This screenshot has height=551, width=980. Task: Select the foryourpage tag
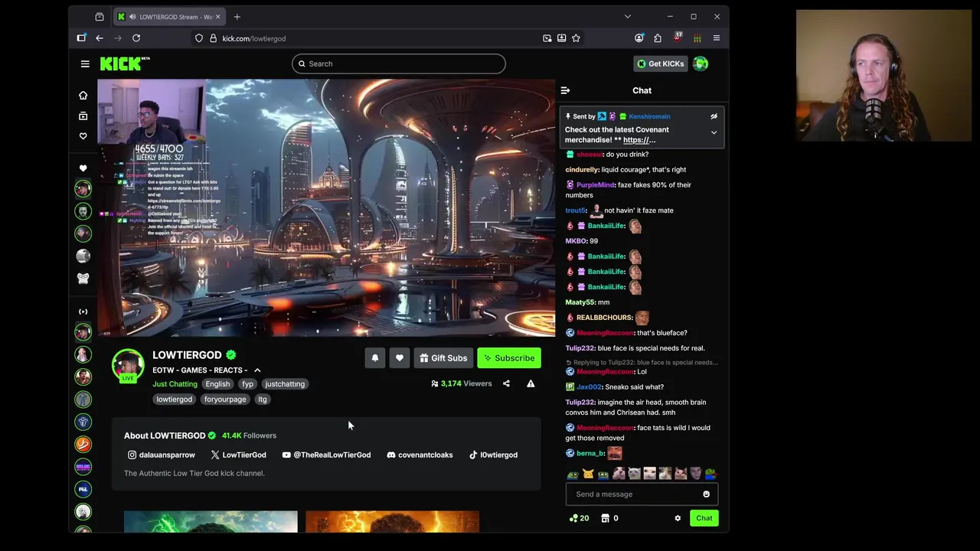(x=225, y=399)
